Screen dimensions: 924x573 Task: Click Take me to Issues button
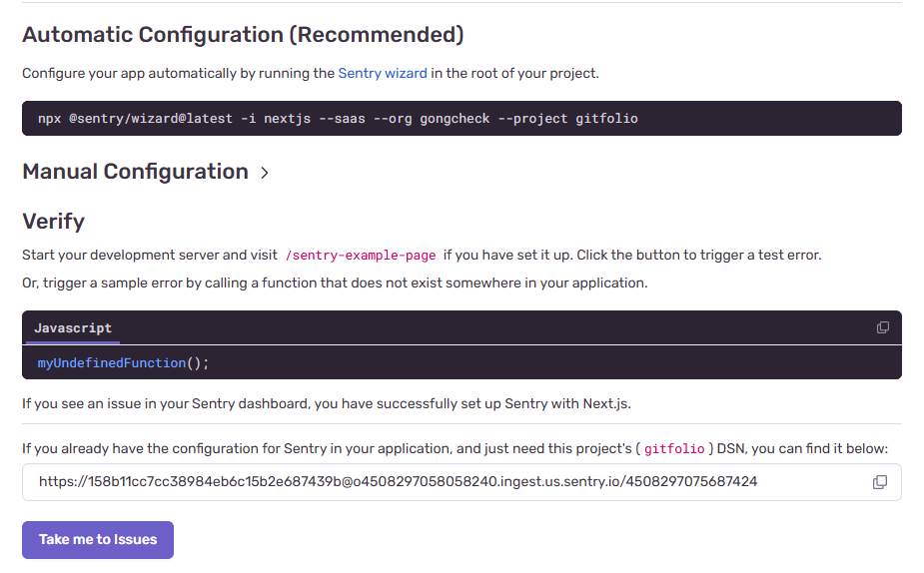tap(98, 539)
